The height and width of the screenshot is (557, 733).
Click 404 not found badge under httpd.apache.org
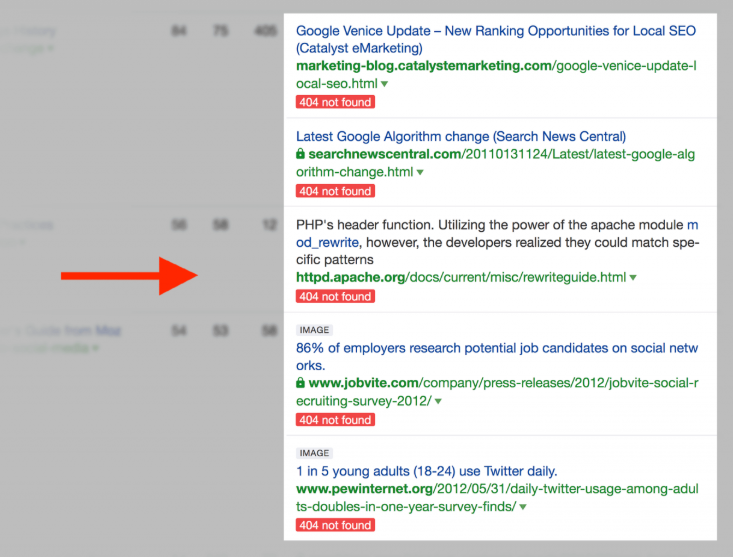tap(335, 296)
